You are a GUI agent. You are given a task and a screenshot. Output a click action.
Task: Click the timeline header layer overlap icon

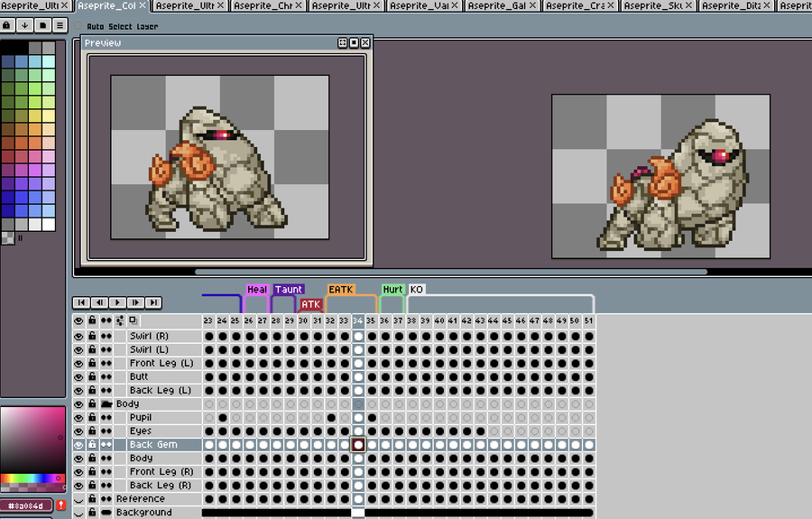(134, 320)
